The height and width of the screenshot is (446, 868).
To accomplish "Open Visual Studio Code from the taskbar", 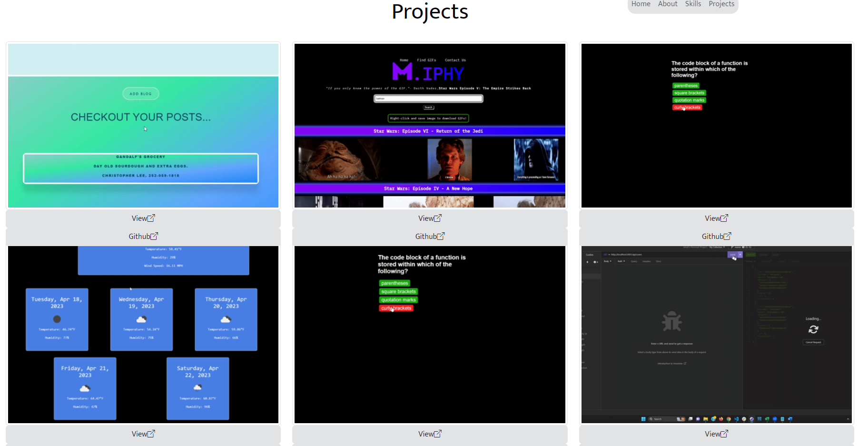I will coord(736,419).
